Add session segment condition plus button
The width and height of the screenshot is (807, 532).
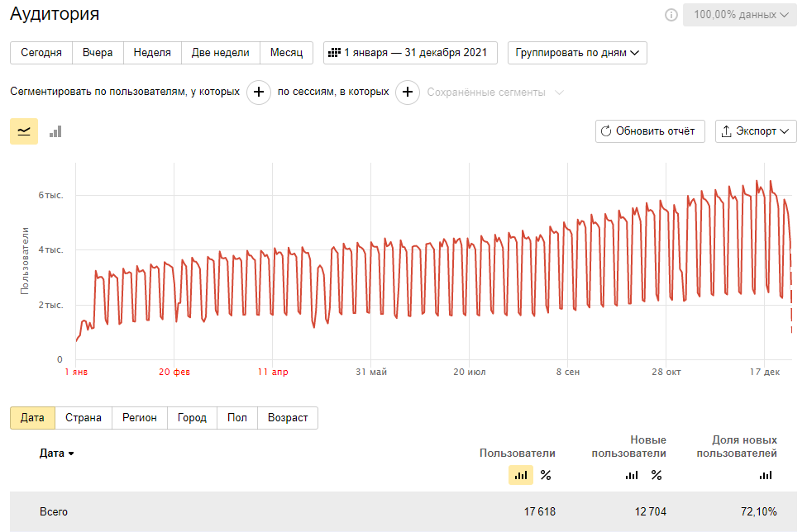(408, 93)
